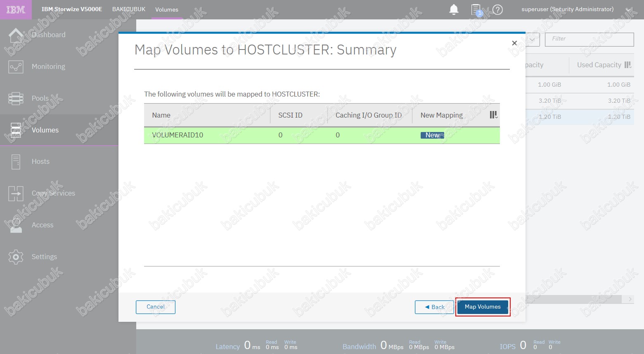Click the New mapping badge
644x354 pixels.
pos(432,135)
